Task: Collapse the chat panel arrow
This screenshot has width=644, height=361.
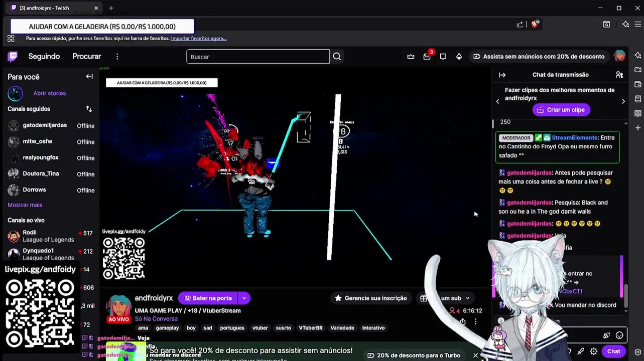Action: point(502,75)
